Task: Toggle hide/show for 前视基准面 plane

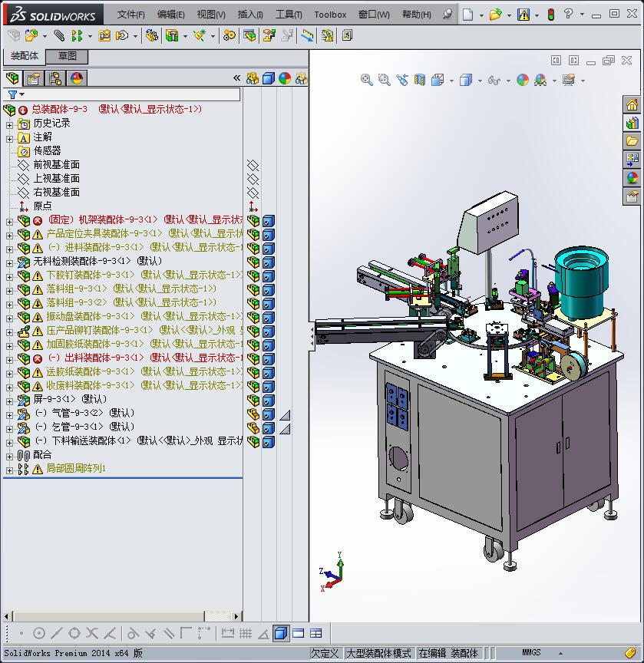Action: pyautogui.click(x=253, y=165)
